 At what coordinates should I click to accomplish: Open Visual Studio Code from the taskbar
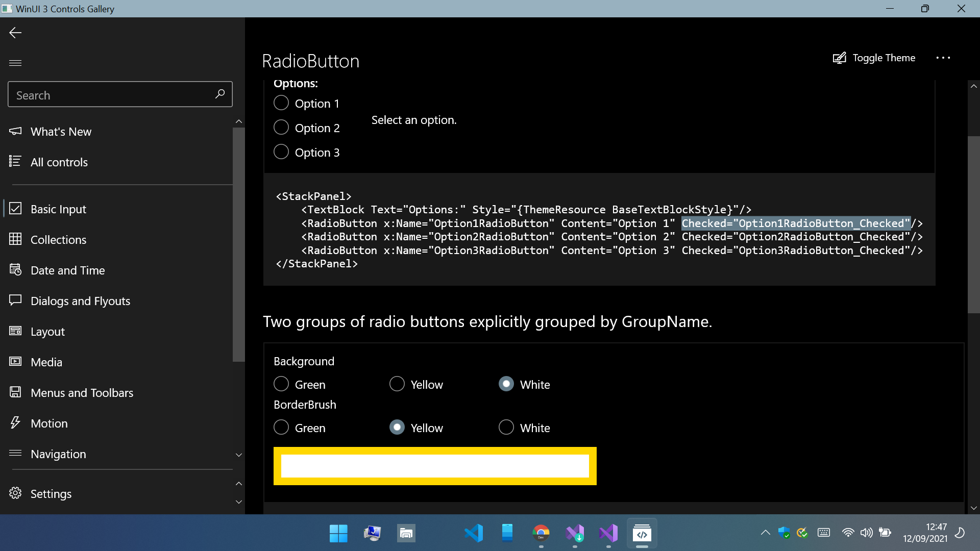(x=474, y=533)
